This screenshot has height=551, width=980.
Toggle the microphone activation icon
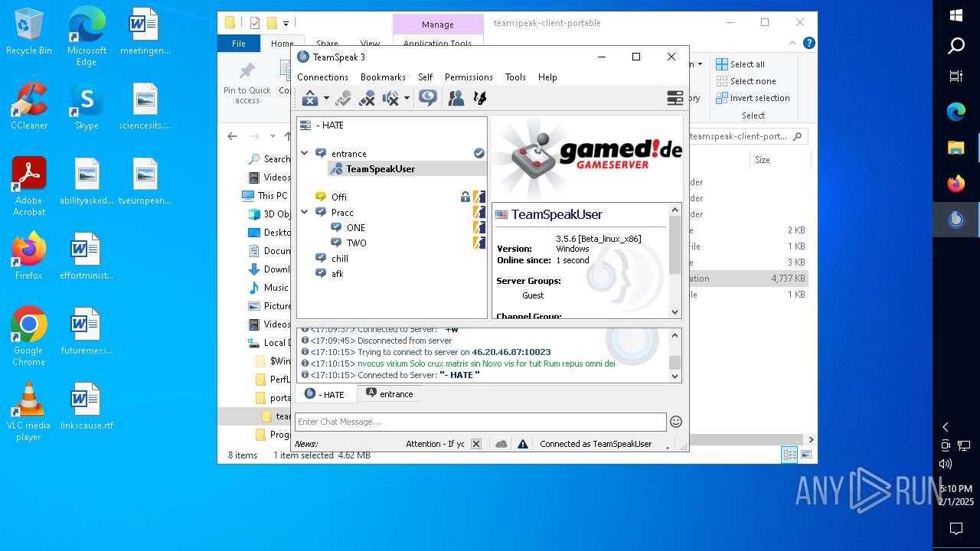coord(343,98)
